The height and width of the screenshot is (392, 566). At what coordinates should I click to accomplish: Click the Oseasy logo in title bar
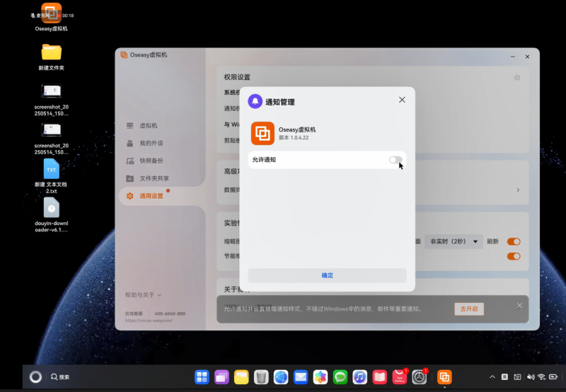[124, 55]
